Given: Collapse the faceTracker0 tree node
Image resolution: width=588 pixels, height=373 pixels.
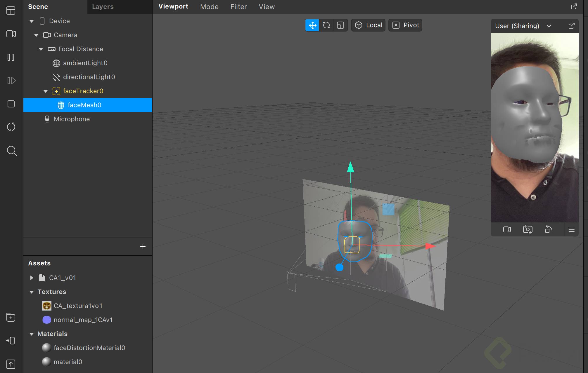Looking at the screenshot, I should [46, 91].
